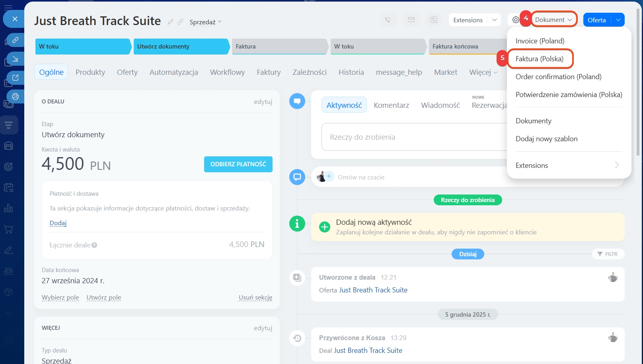Click the printer icon in side panel

[x=15, y=96]
